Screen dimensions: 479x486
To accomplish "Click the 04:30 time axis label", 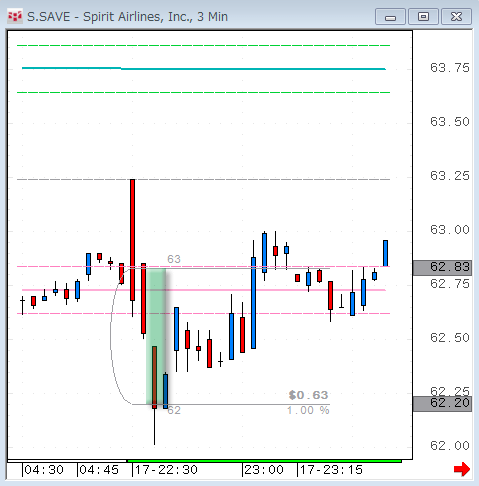I will point(44,470).
